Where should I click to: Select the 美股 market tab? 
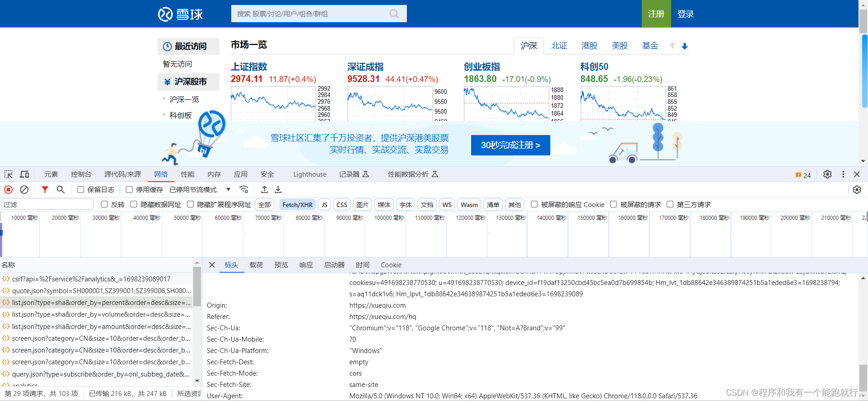pyautogui.click(x=620, y=46)
